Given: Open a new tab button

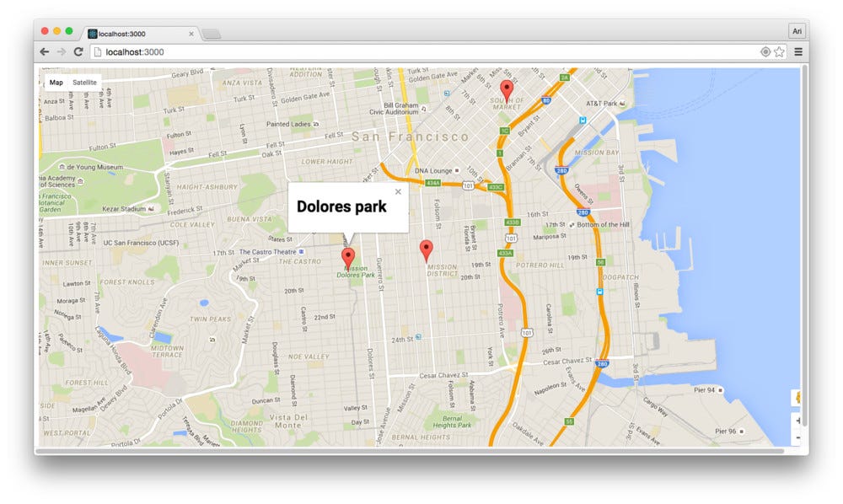Looking at the screenshot, I should coord(212,35).
